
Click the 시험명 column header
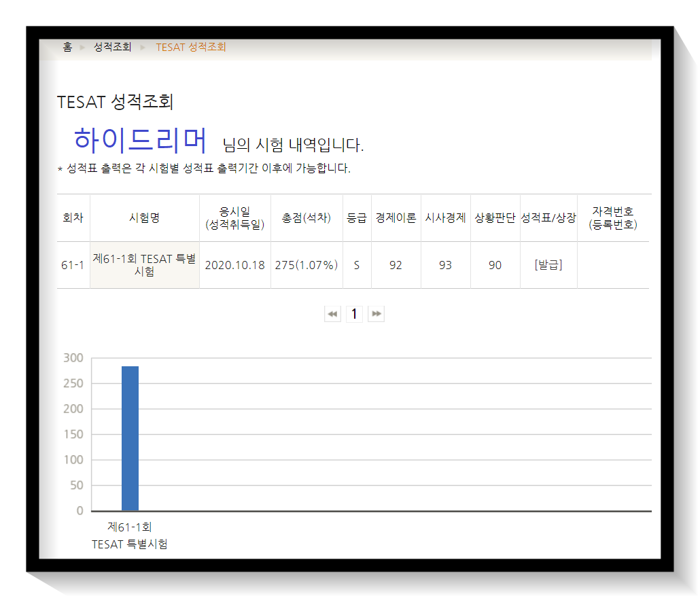click(x=144, y=217)
